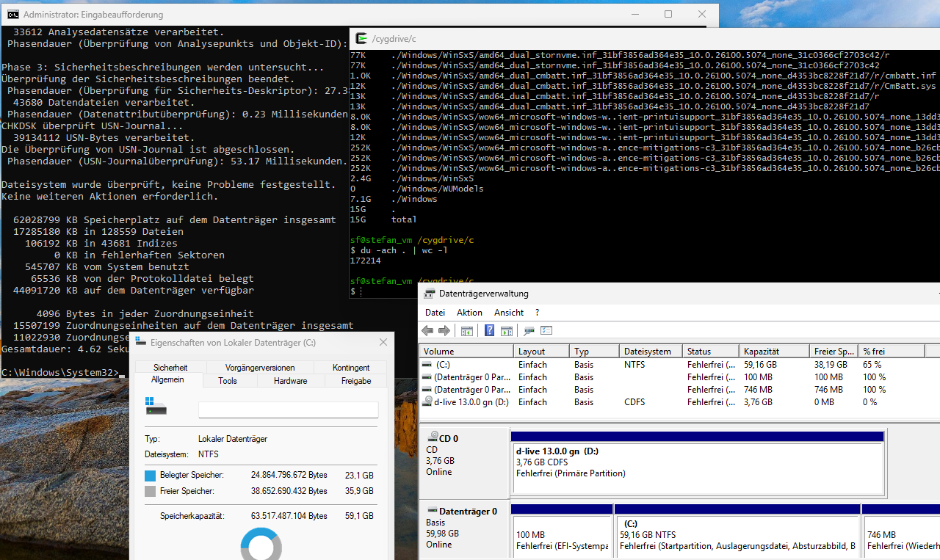Open the blue question mark help icon

point(490,331)
